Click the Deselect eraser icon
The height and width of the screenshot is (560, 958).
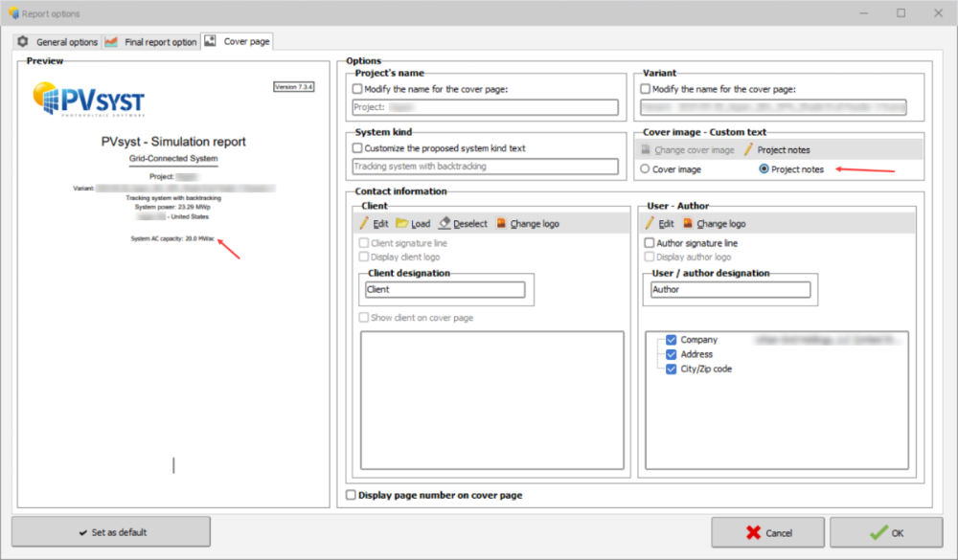pyautogui.click(x=445, y=223)
